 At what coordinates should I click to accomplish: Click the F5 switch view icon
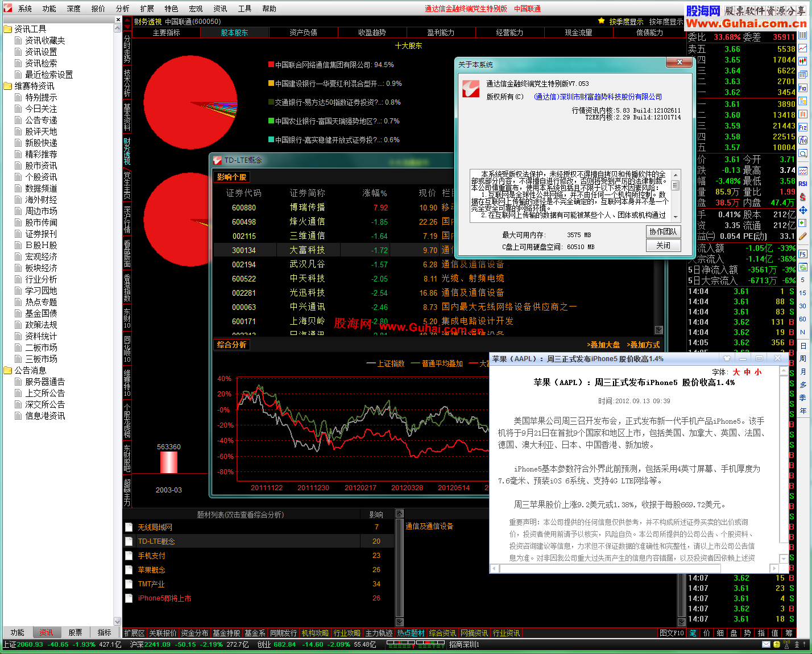803,254
